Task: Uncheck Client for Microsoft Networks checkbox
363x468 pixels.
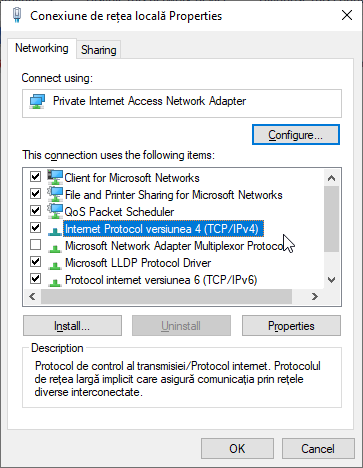Action: point(35,176)
